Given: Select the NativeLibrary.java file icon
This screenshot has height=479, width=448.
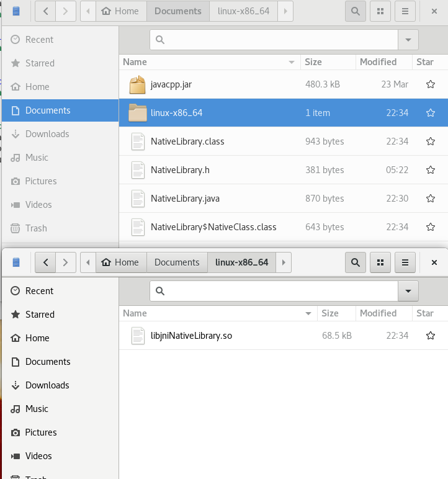Looking at the screenshot, I should [x=138, y=199].
